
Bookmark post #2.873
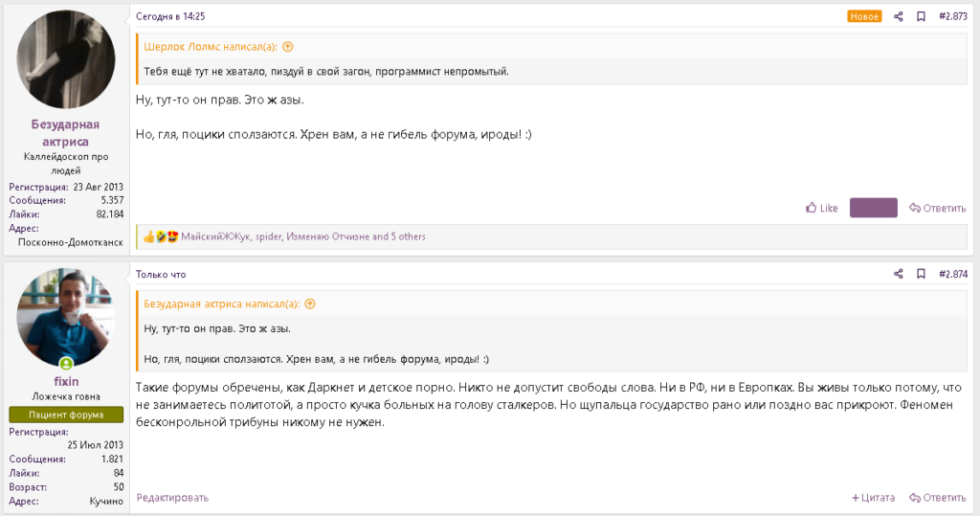(921, 17)
